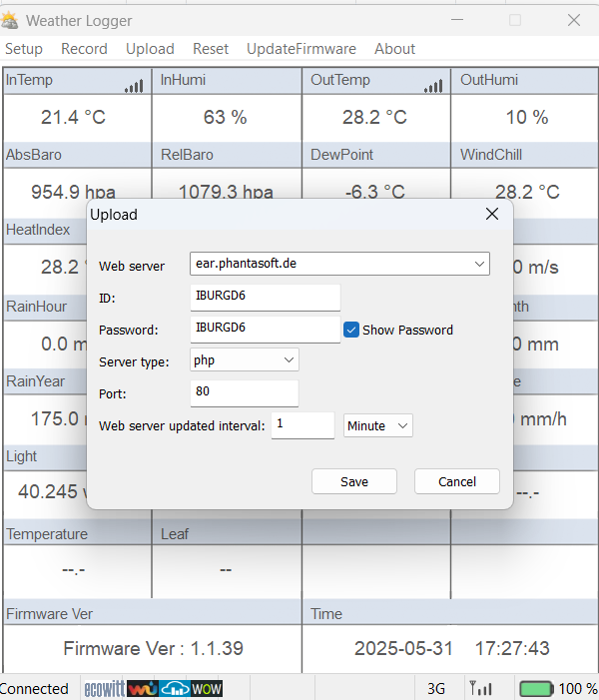Uncheck the Show Password checkbox

tap(351, 330)
